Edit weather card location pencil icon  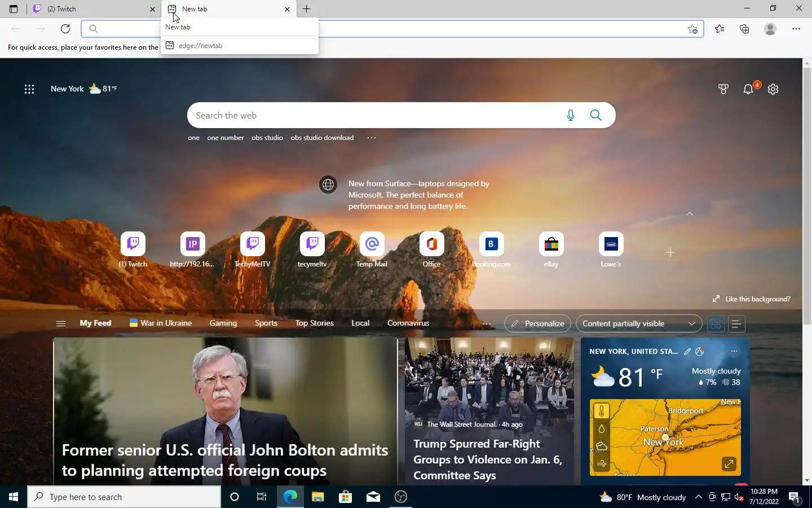point(687,352)
